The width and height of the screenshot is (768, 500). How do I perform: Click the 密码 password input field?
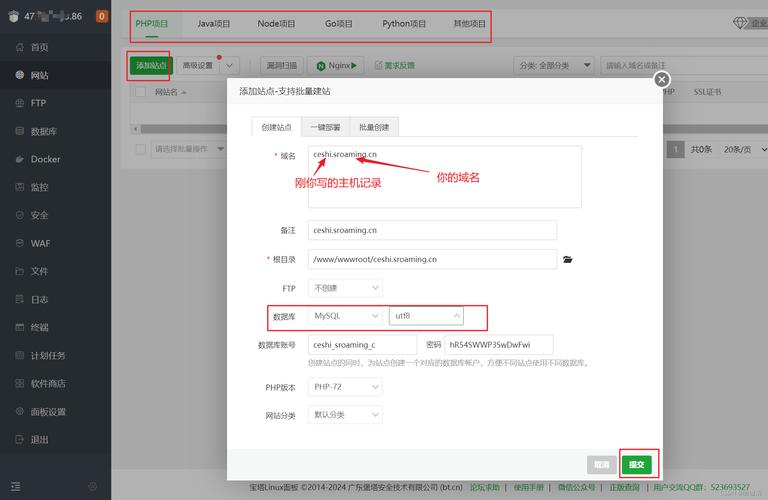point(499,345)
